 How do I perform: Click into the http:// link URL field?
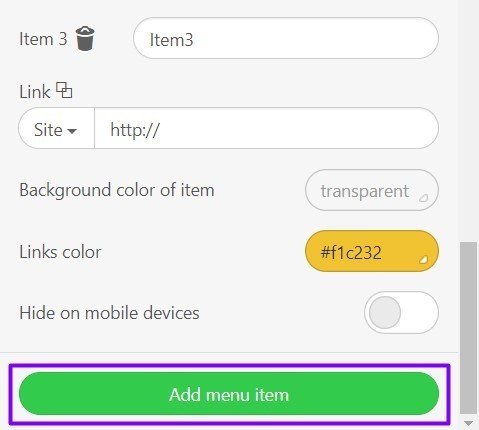point(267,128)
